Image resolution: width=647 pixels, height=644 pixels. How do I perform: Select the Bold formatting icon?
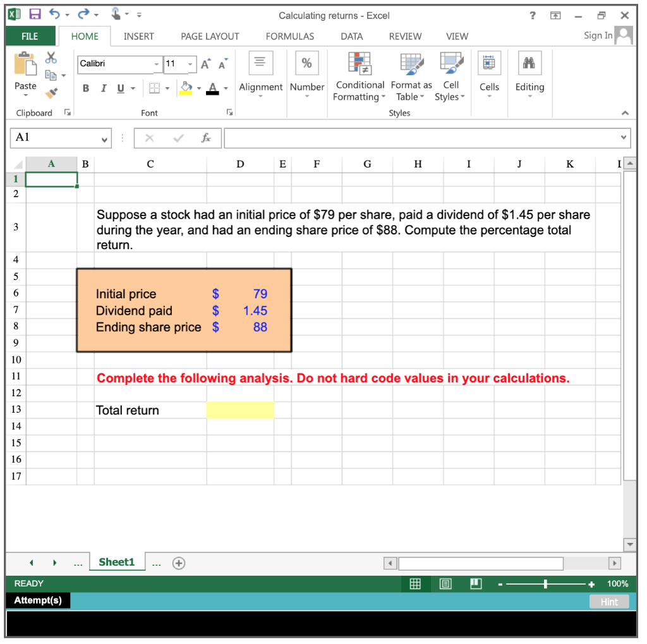pyautogui.click(x=85, y=88)
